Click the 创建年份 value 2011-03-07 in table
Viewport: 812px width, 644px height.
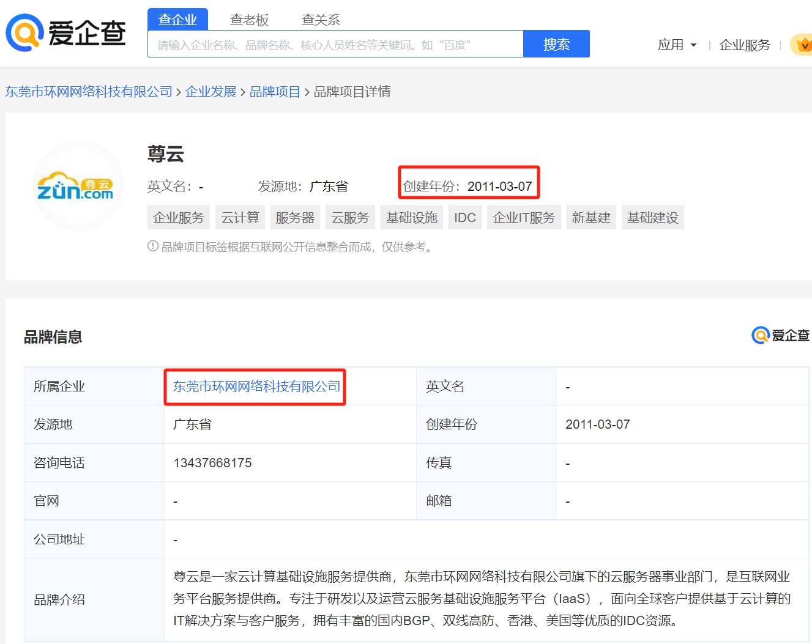coord(598,424)
